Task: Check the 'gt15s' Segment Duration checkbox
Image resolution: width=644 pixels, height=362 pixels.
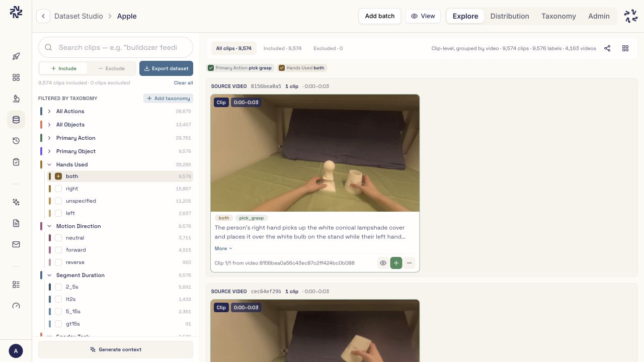Action: coord(58,324)
